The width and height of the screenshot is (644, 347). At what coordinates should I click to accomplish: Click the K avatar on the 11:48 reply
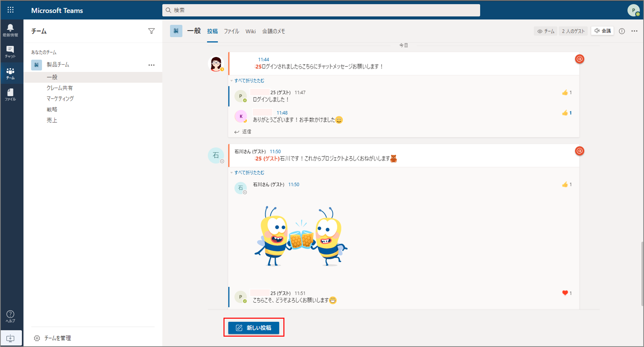(241, 116)
